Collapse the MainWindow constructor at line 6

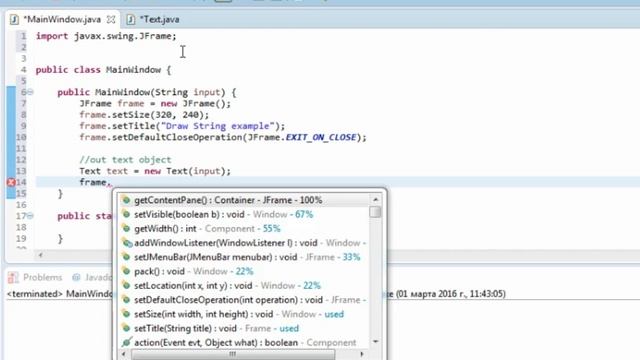click(30, 92)
